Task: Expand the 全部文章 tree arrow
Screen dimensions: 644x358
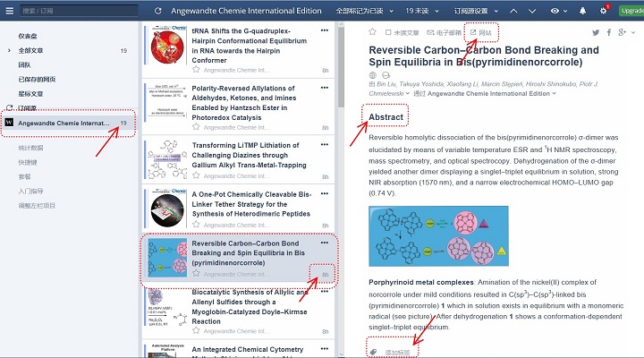Action: click(10, 50)
